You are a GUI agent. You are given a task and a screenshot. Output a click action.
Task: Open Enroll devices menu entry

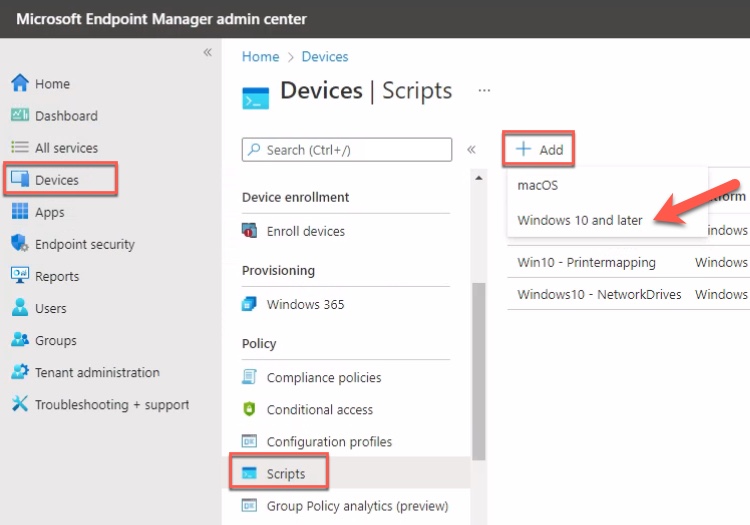(306, 231)
